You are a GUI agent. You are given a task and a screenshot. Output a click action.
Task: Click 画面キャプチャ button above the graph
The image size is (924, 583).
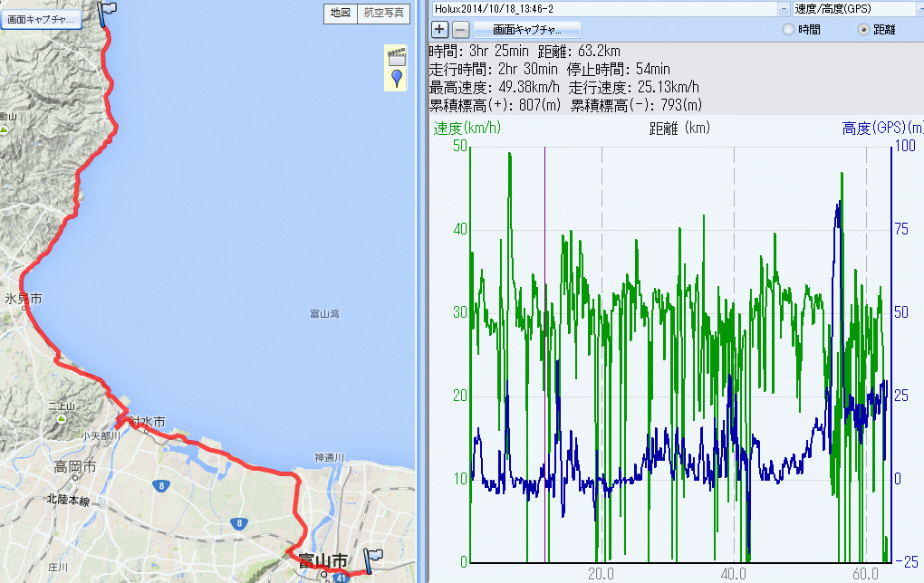coord(527,29)
